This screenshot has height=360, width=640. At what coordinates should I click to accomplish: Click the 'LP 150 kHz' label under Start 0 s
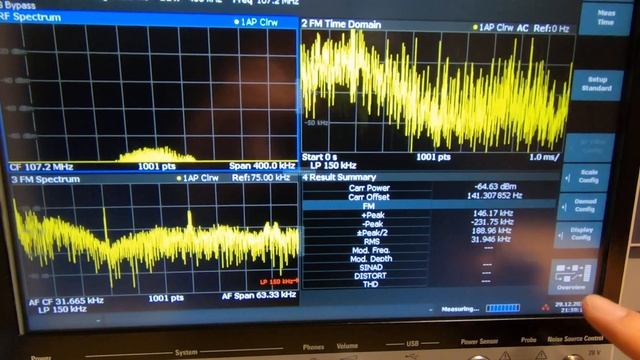tap(333, 165)
